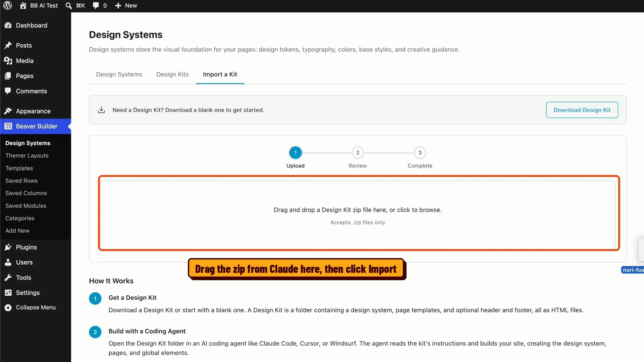
Task: Click the Plugins menu label
Action: (x=26, y=247)
